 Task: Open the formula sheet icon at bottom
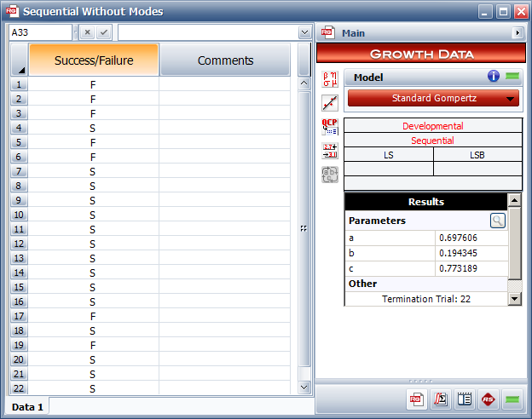point(441,399)
